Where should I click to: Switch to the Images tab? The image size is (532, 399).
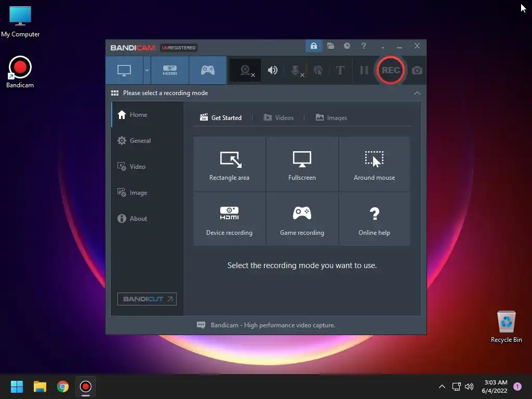tap(331, 118)
